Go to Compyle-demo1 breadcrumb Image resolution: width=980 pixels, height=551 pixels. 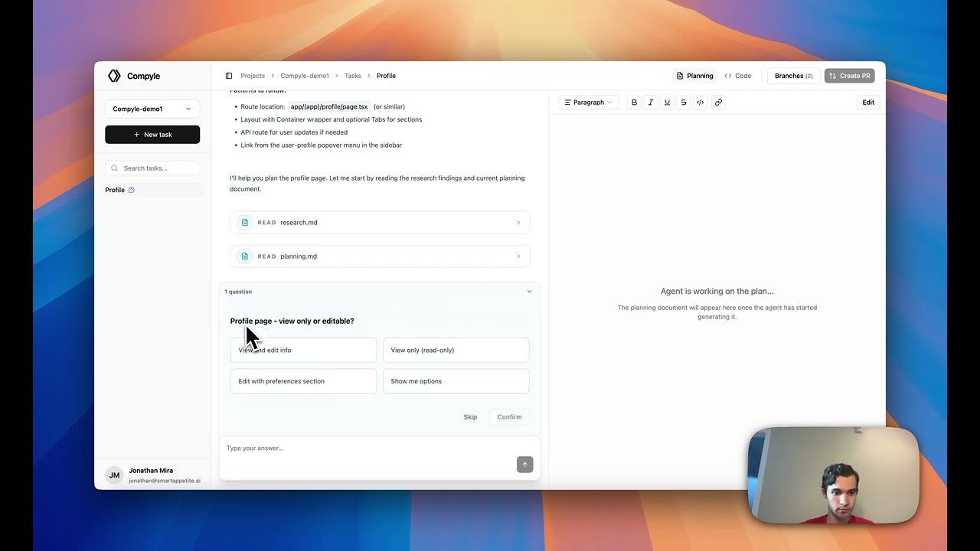[305, 76]
